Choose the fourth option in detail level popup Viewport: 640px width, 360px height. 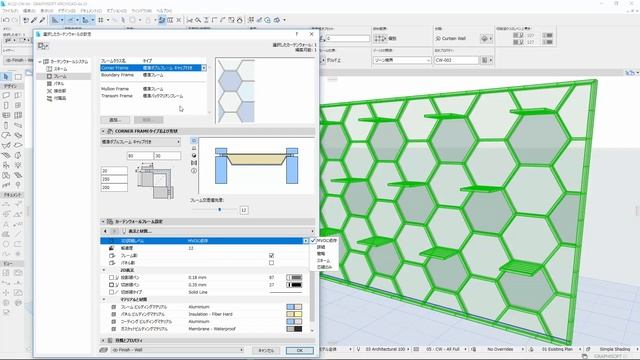point(323,260)
